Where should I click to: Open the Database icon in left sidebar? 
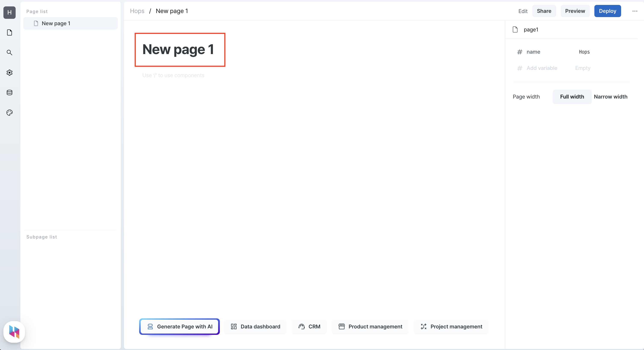click(x=9, y=92)
